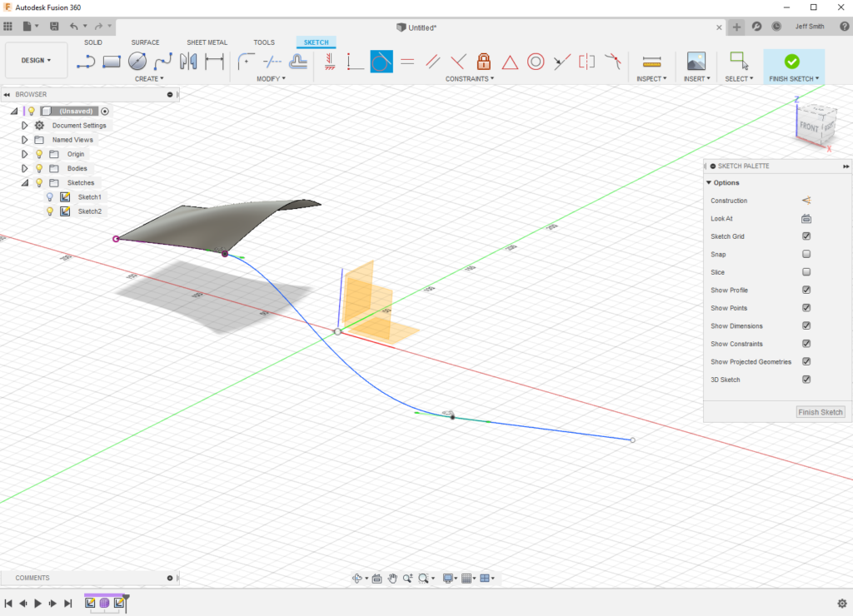Apply the Fix/Unfix lock constraint
This screenshot has width=853, height=616.
click(484, 61)
